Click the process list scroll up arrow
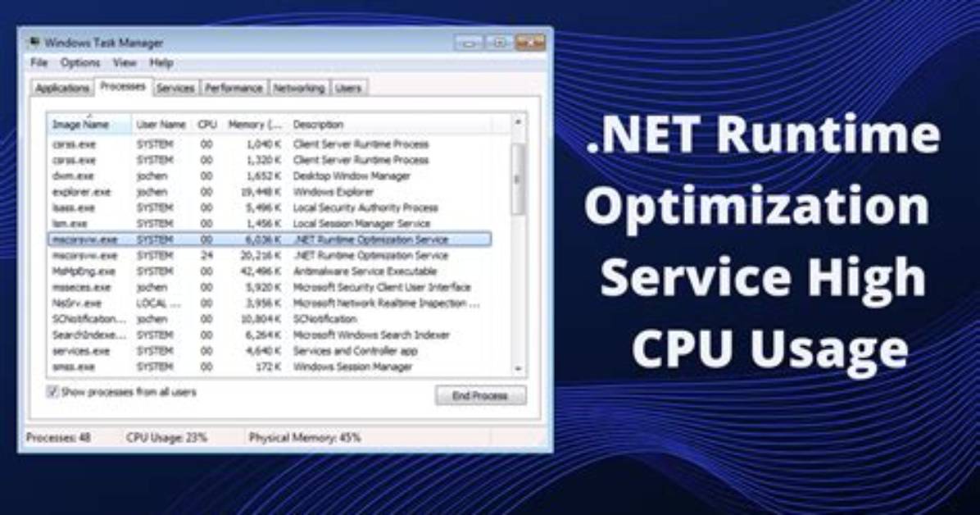 tap(518, 121)
